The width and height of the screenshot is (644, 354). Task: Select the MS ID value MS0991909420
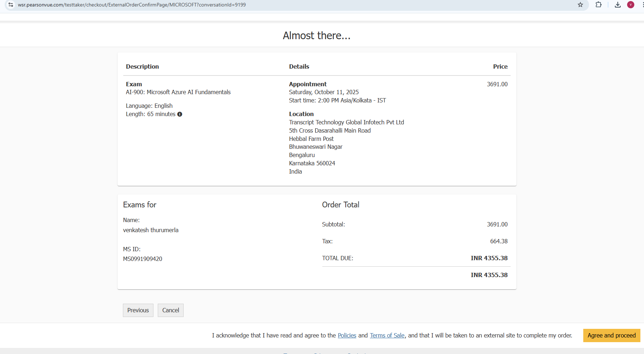(142, 258)
